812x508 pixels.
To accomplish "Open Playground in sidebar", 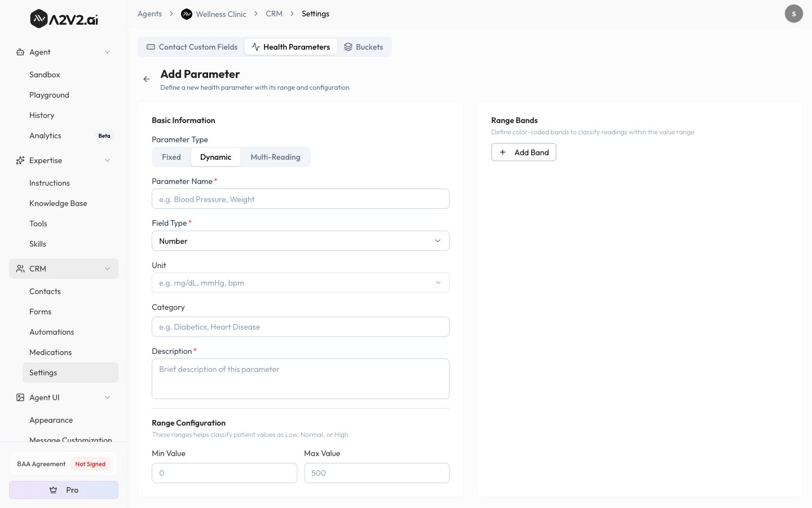I will pos(70,95).
